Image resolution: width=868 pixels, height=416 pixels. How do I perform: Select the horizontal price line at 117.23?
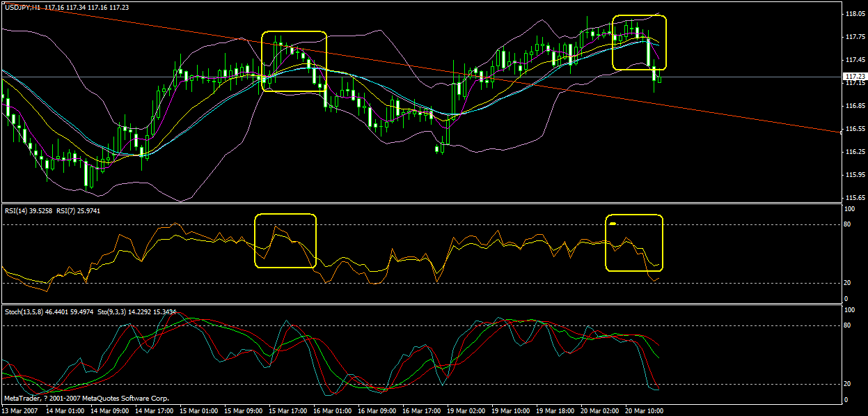tap(421, 76)
